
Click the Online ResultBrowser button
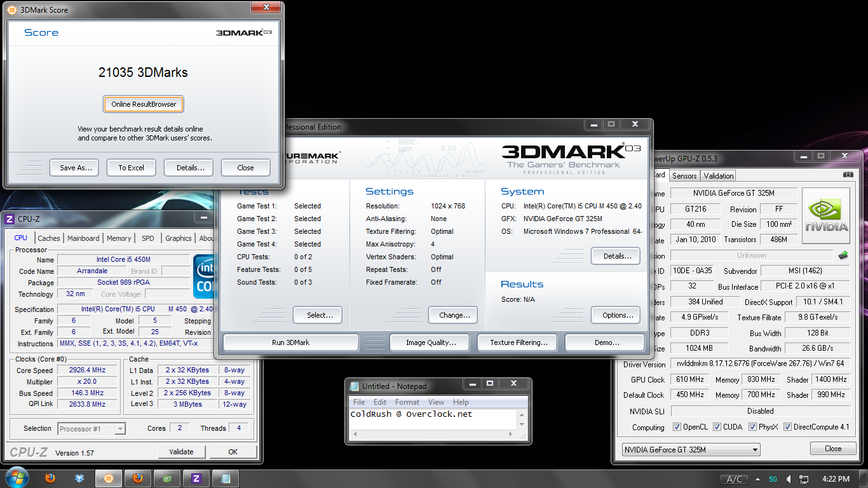144,104
